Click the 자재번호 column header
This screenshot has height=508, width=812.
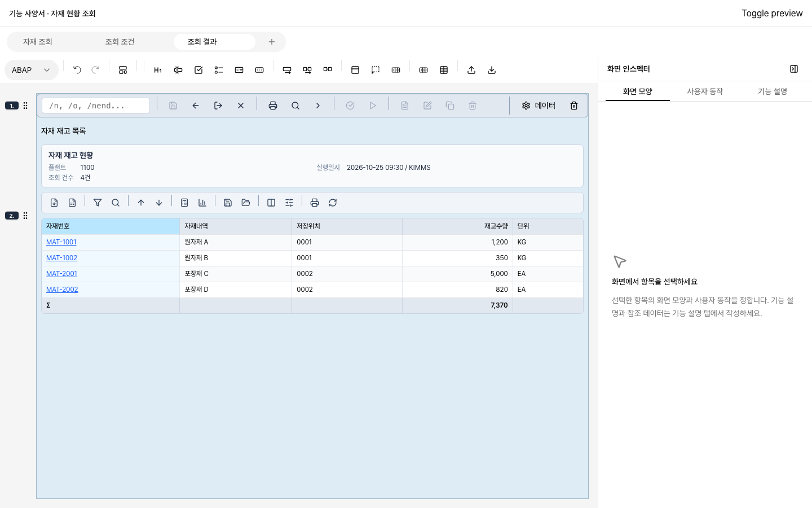click(111, 226)
